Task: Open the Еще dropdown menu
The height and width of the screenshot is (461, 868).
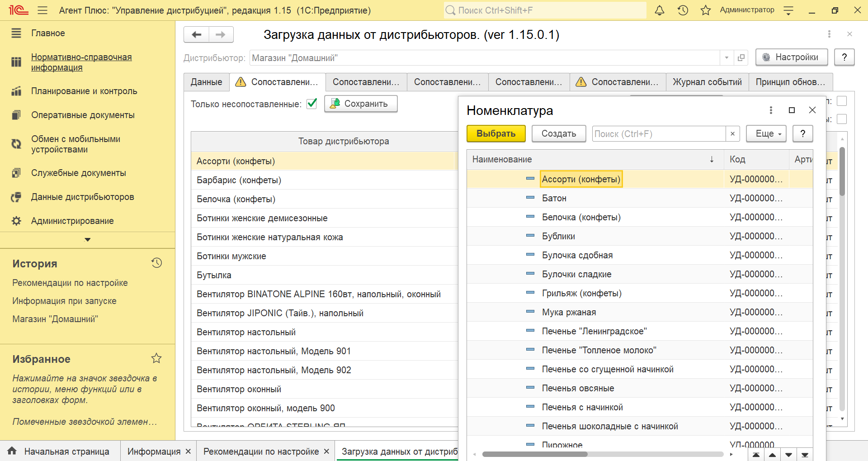Action: (766, 133)
